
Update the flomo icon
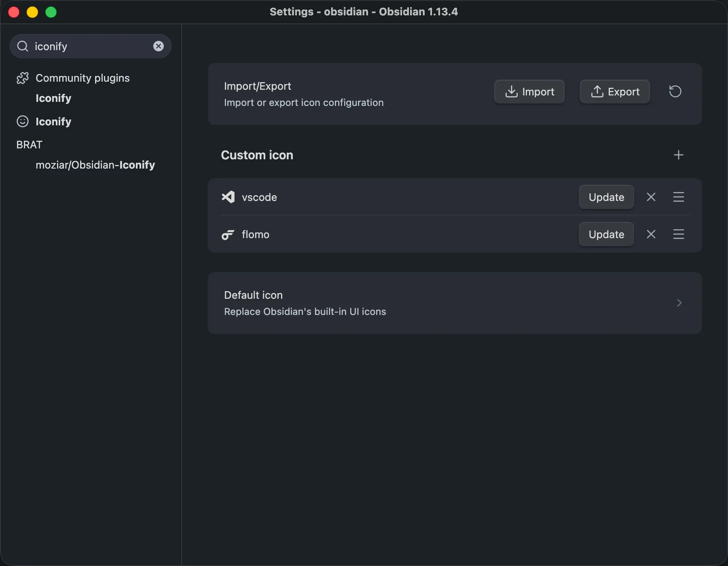606,234
